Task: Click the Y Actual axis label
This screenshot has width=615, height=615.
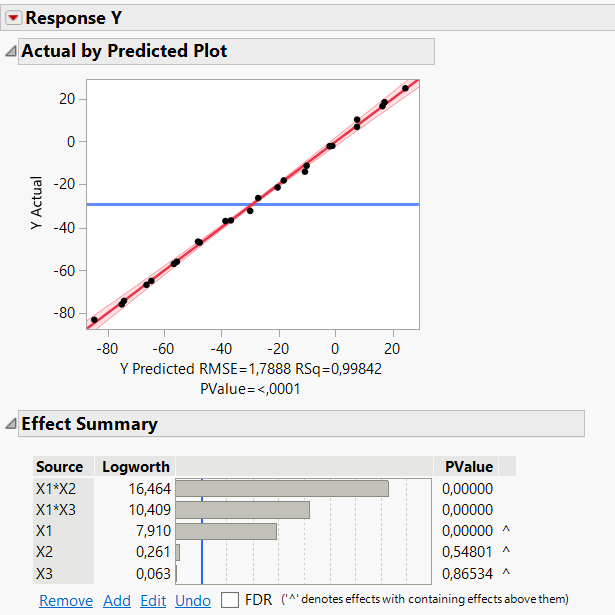Action: click(x=37, y=205)
